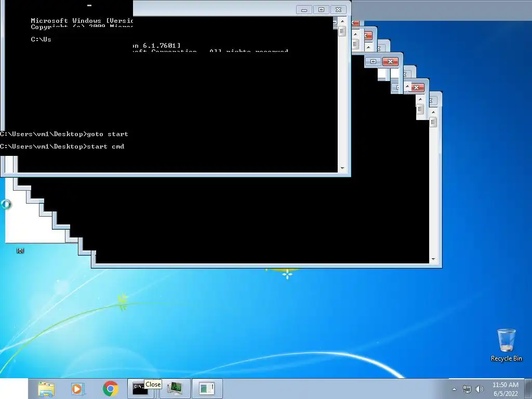The height and width of the screenshot is (399, 532).
Task: Launch Windows Media Player from taskbar
Action: click(x=77, y=389)
